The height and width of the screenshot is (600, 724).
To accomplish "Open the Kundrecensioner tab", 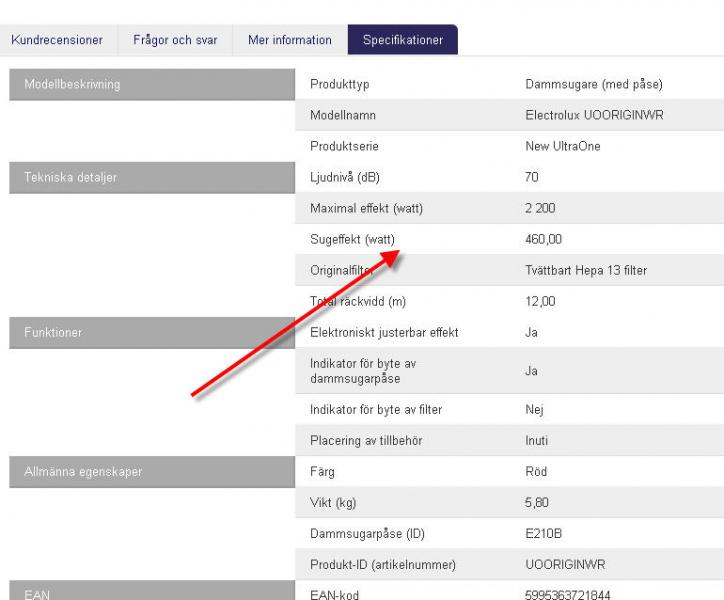I will tap(57, 40).
